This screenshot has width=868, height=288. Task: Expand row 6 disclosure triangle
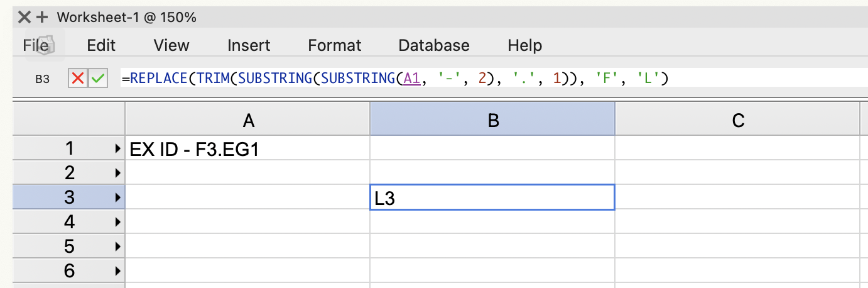[x=117, y=271]
